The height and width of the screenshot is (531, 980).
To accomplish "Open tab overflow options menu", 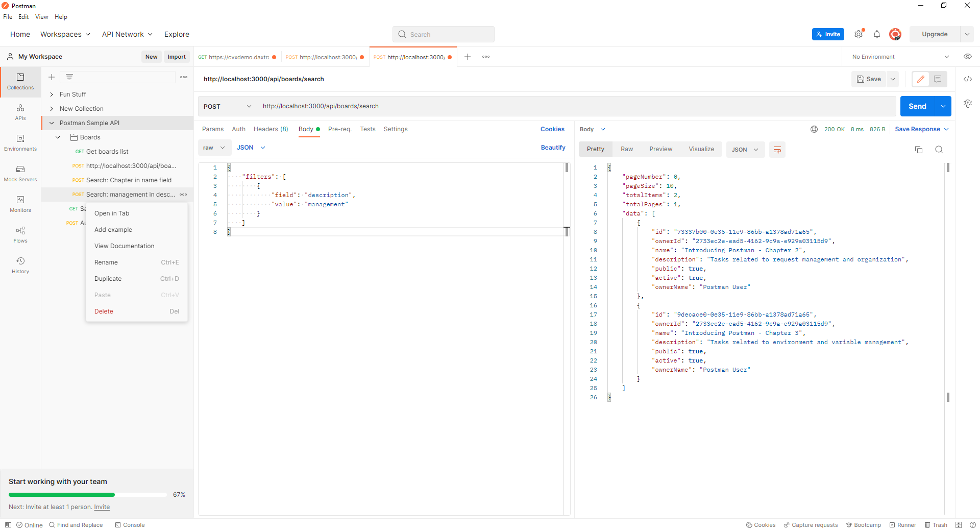I will pyautogui.click(x=486, y=57).
